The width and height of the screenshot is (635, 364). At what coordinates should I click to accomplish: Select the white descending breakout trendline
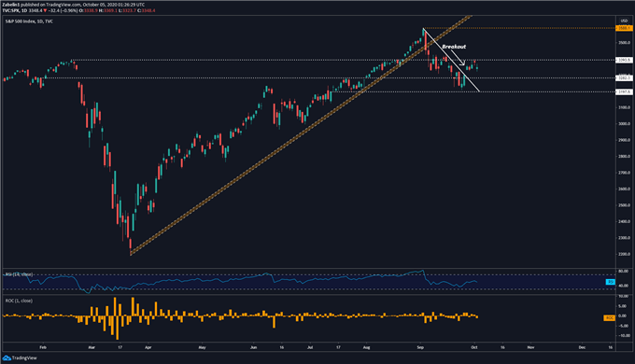[451, 60]
